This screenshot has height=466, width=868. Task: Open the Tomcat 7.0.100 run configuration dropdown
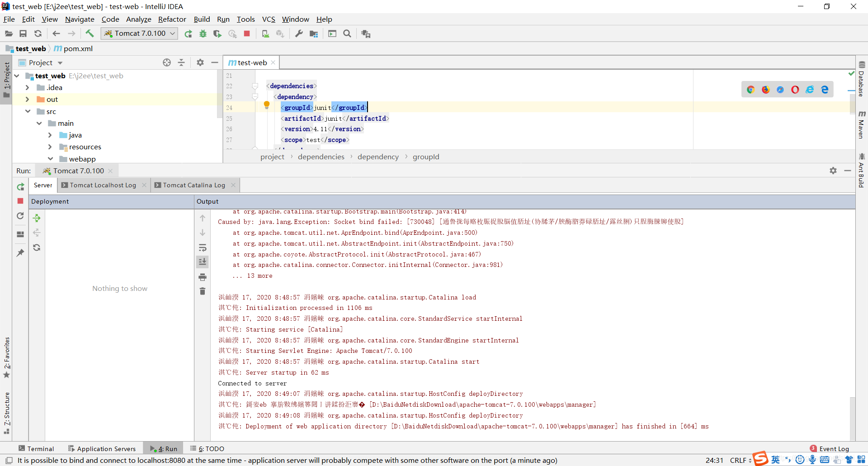pos(172,33)
